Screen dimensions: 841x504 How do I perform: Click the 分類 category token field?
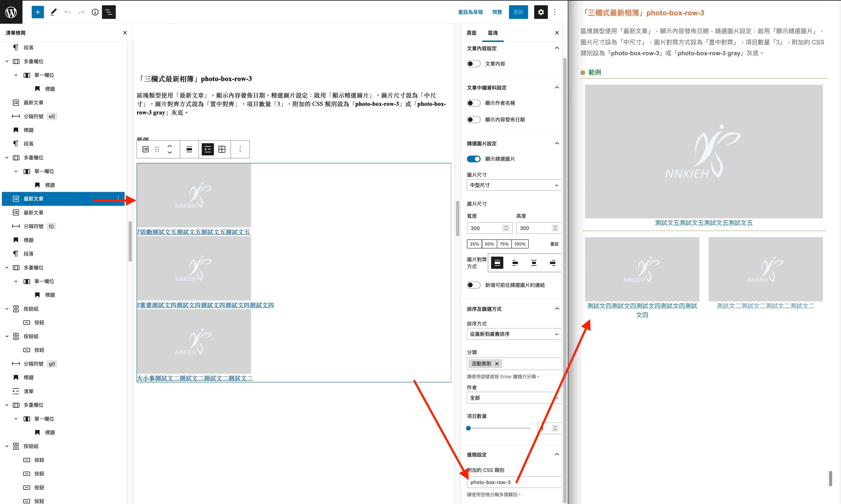(514, 364)
